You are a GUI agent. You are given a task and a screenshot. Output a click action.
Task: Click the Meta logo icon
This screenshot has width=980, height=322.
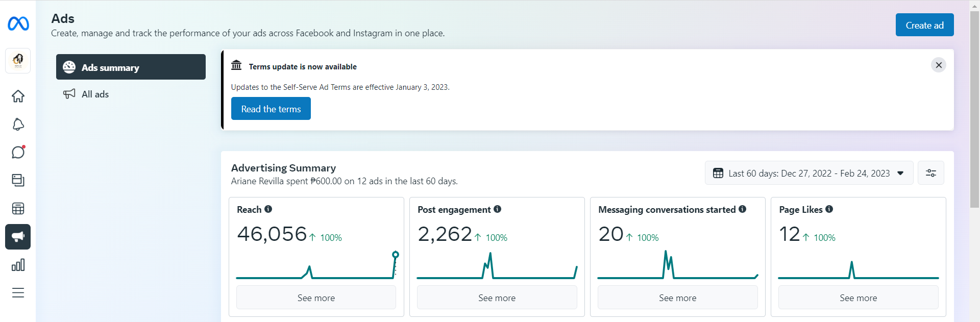18,23
